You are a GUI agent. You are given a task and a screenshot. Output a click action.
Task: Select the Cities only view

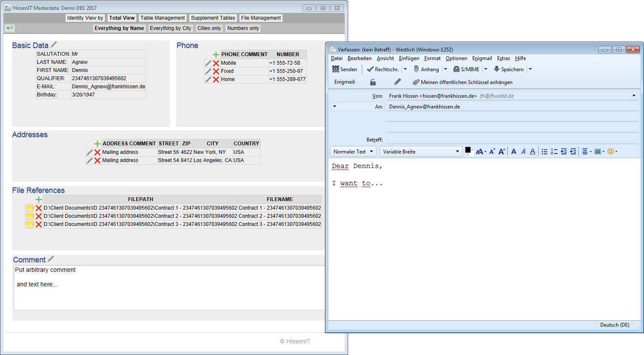tap(209, 28)
